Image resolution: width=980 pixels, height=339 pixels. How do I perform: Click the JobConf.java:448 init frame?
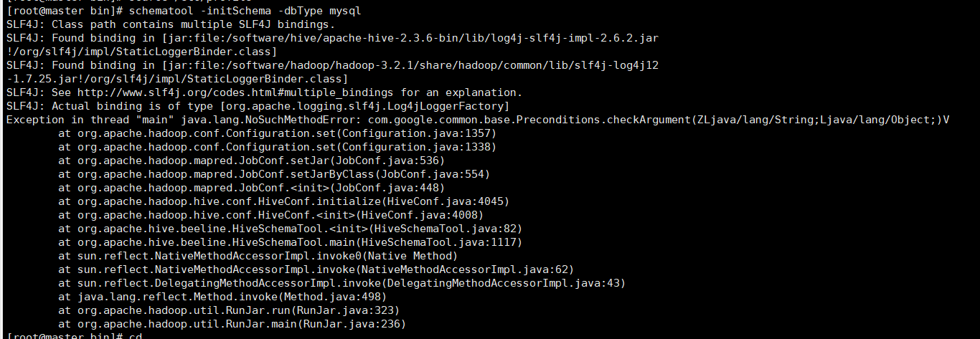(x=402, y=188)
